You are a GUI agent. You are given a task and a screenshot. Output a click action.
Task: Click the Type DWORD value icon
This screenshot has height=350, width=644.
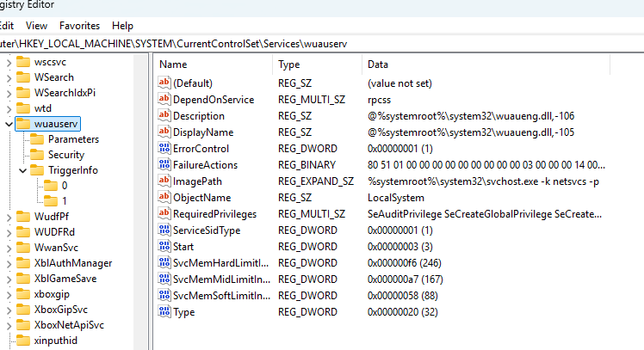(x=164, y=312)
